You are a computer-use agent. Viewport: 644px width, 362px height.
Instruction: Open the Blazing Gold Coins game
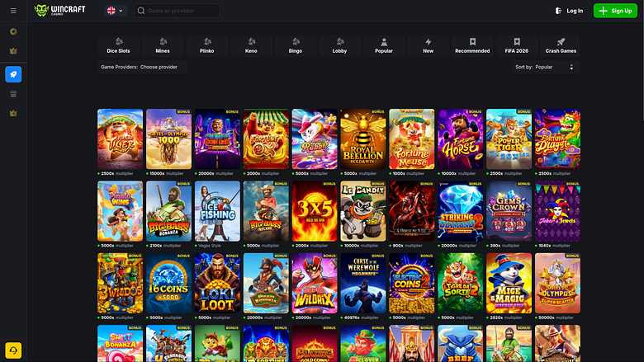coord(315,344)
